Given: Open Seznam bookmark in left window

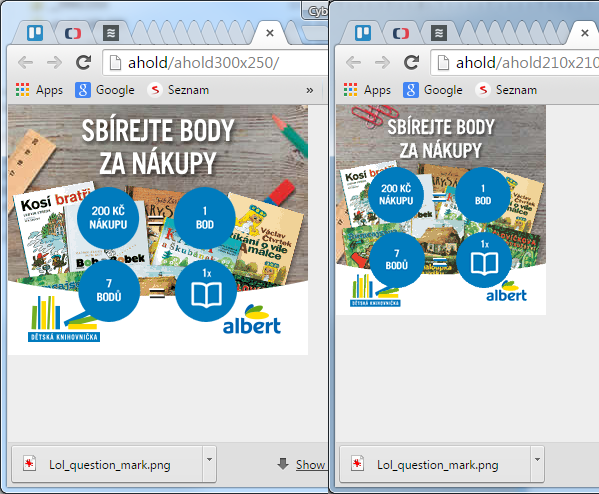Looking at the screenshot, I should pos(178,90).
